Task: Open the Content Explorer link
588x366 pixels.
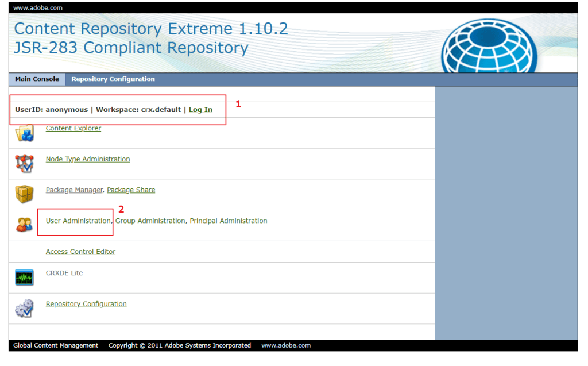Action: pos(73,129)
